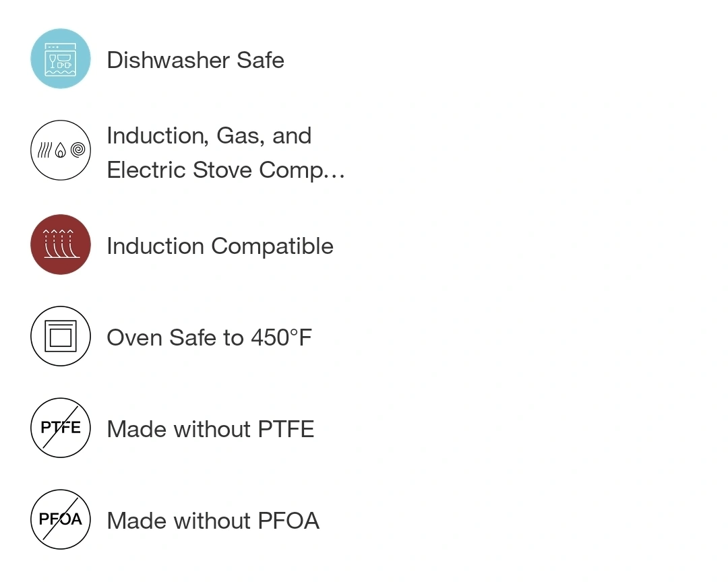Click the crossed-out PTFE icon
Image resolution: width=728 pixels, height=586 pixels.
(61, 428)
